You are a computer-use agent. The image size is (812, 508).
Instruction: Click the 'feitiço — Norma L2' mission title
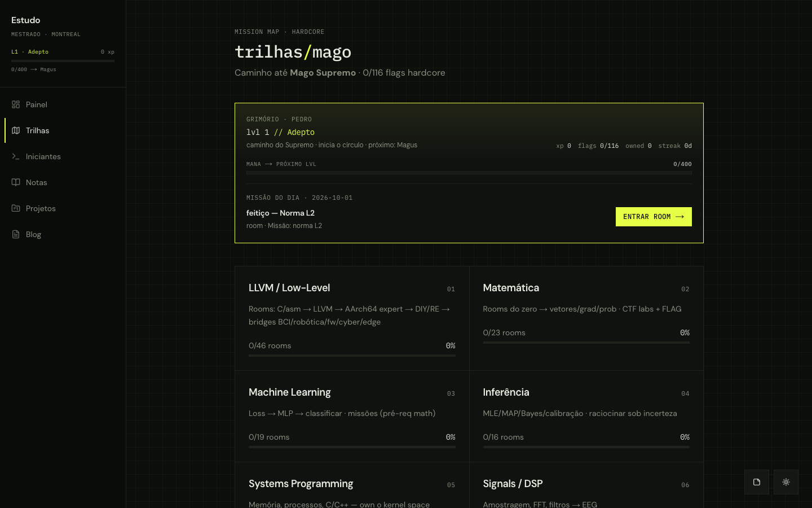coord(280,213)
